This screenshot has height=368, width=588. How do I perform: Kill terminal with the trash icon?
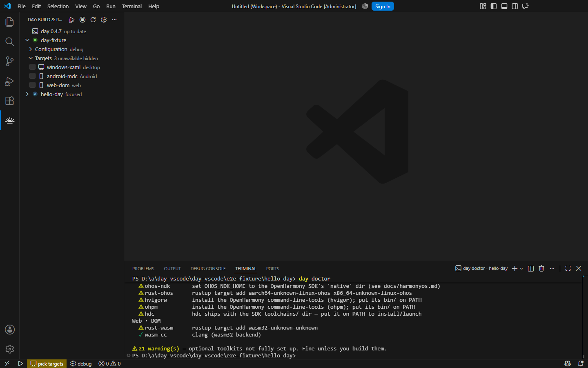coord(541,268)
